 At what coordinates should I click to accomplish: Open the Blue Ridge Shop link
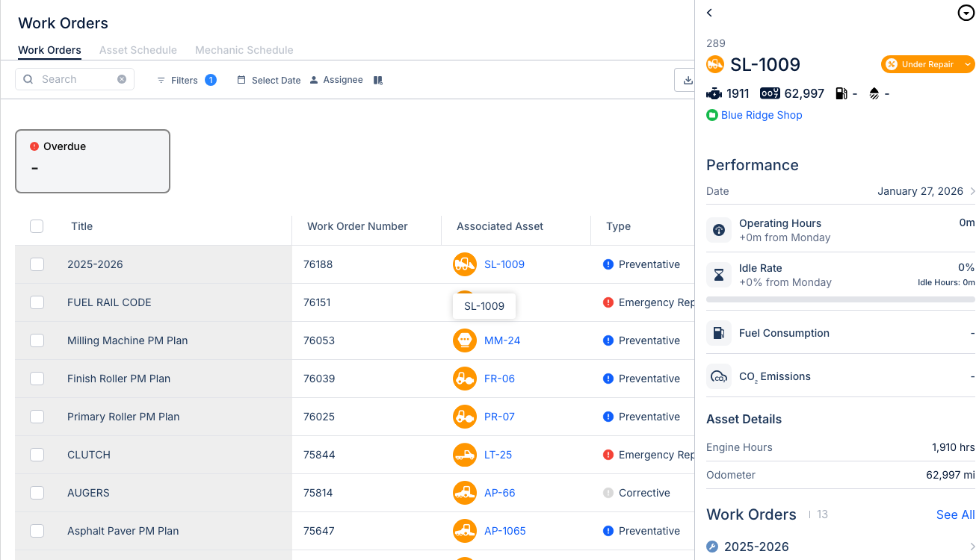762,115
